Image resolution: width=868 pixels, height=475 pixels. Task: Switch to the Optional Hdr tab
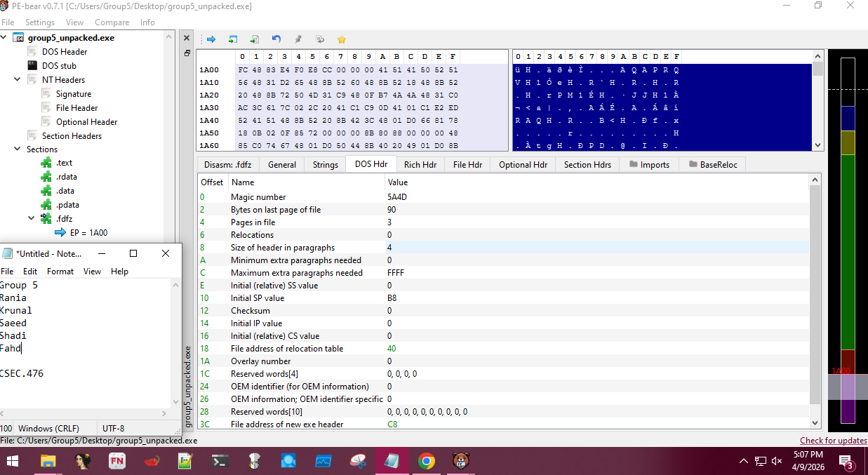coord(523,164)
